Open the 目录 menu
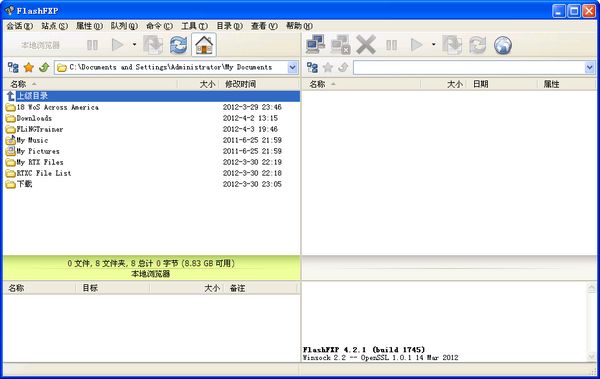The image size is (600, 379). (229, 26)
